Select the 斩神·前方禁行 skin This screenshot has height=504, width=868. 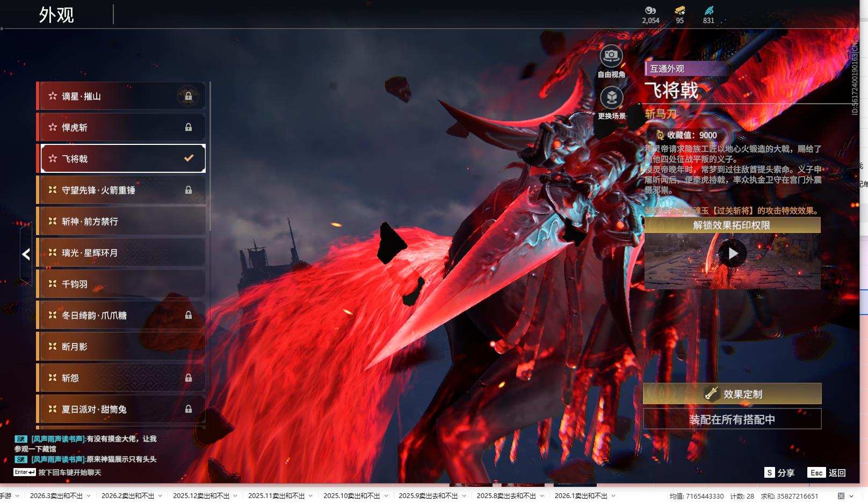click(x=121, y=221)
